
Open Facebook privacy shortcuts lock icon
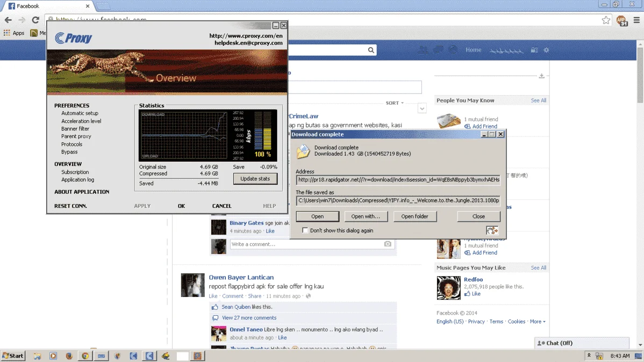(x=534, y=50)
